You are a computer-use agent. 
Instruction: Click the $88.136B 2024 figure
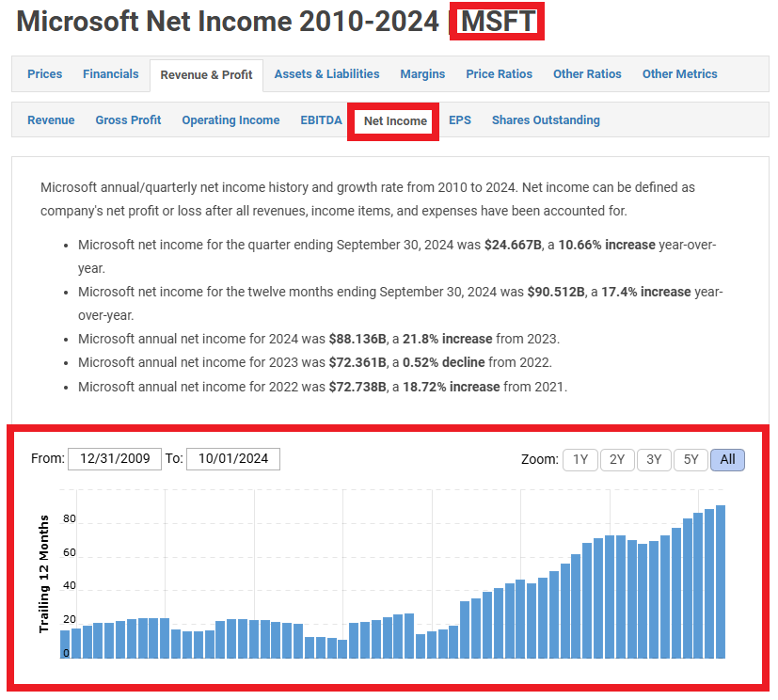[357, 340]
